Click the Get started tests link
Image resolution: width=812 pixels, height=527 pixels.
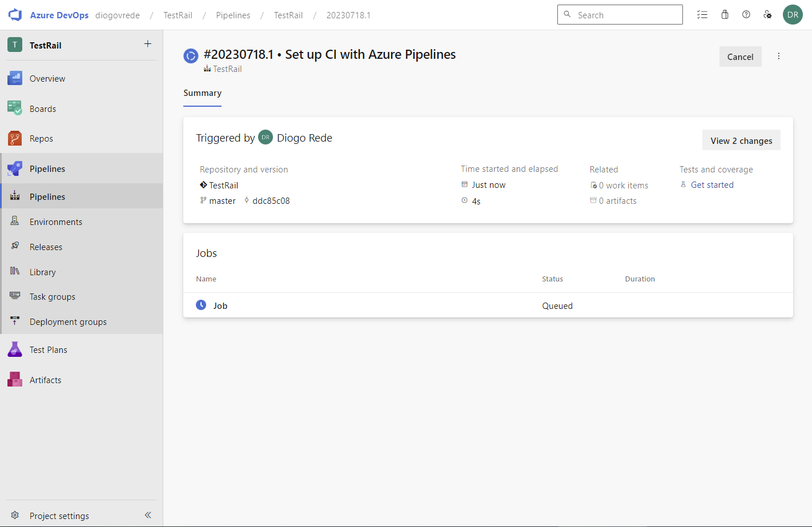tap(712, 185)
